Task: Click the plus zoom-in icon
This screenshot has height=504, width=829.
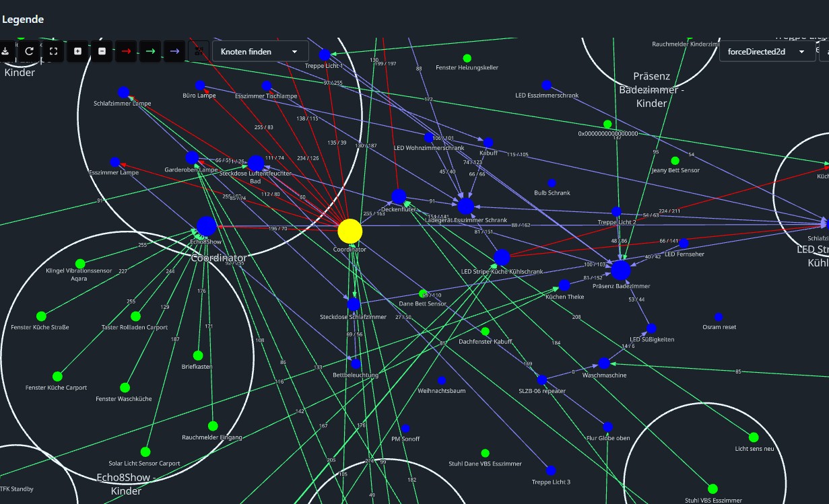Action: pyautogui.click(x=78, y=51)
